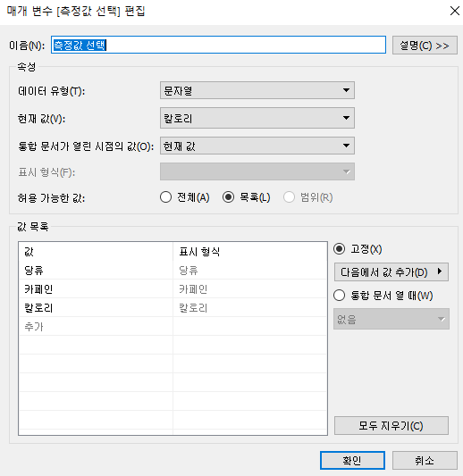The image size is (463, 476).
Task: Click the 이름 name input field
Action: (218, 45)
